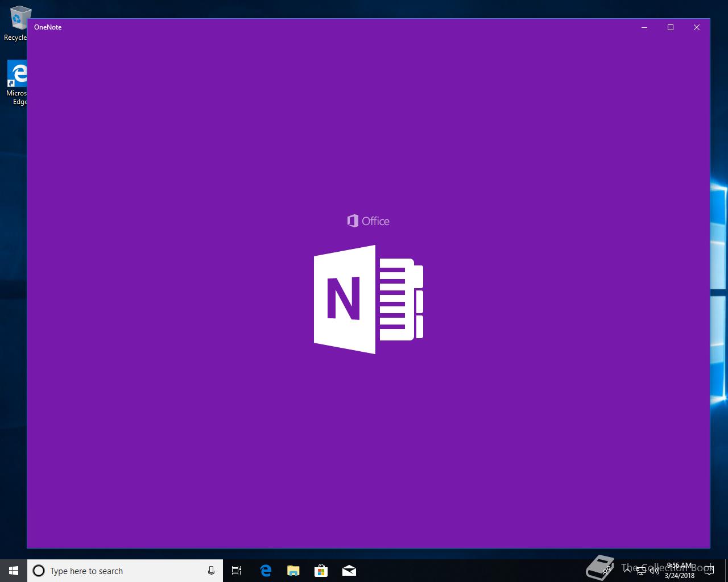Close the OneNote window
728x582 pixels.
coord(697,27)
